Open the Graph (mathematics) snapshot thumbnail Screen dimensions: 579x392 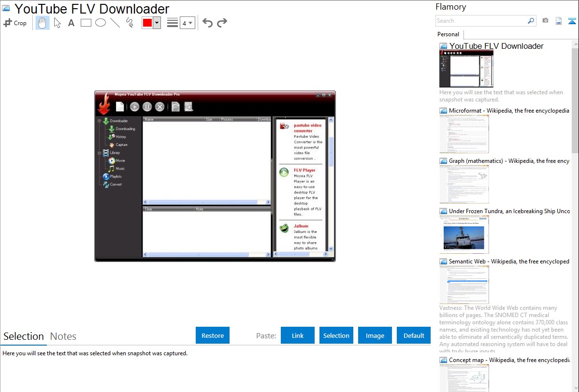coord(464,184)
